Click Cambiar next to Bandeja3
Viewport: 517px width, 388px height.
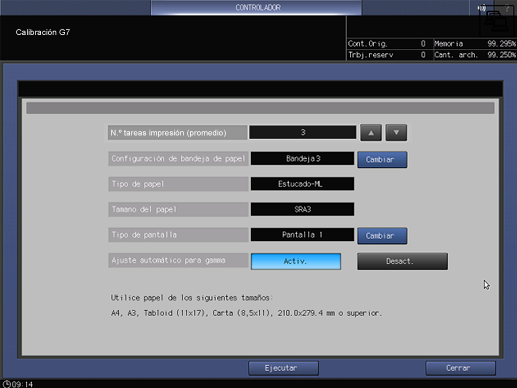(x=382, y=160)
